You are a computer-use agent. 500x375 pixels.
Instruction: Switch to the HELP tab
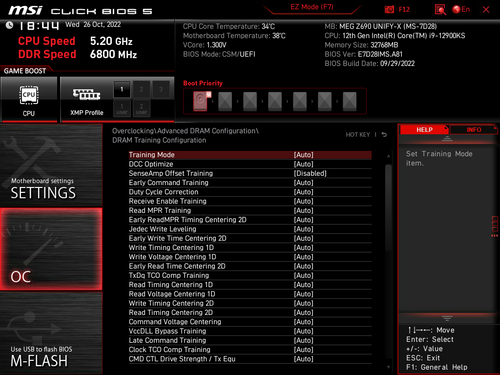424,130
